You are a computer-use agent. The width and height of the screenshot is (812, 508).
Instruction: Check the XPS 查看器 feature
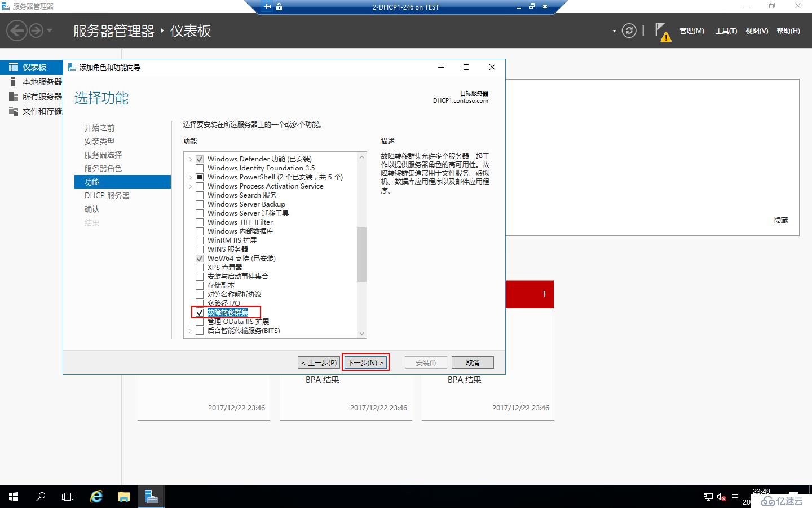click(200, 268)
